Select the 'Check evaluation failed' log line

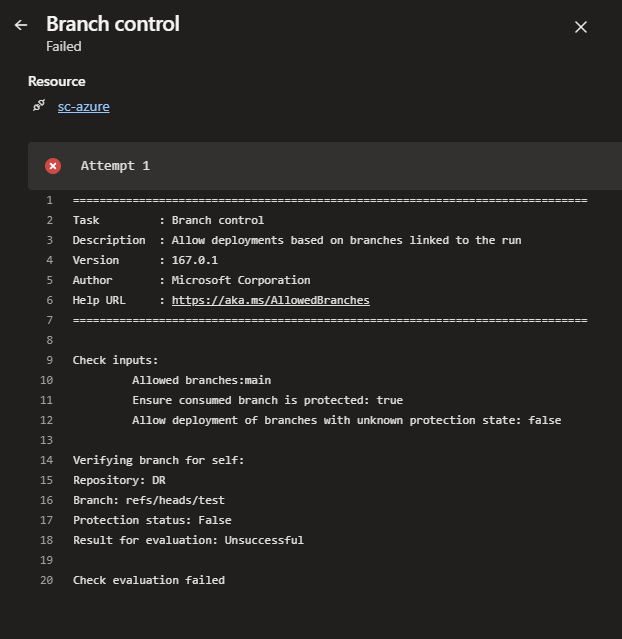pos(149,580)
